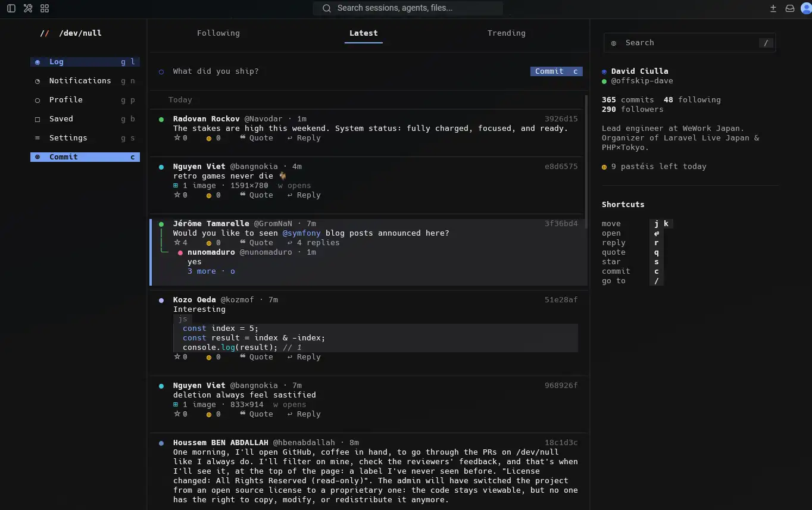Open the tools icon in top bar

click(x=28, y=8)
